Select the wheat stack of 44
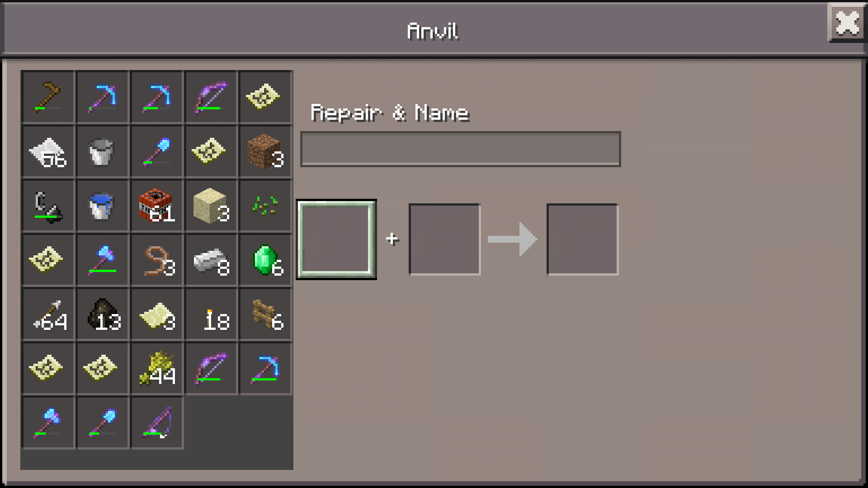Screen dimensions: 868x488 pos(156,368)
